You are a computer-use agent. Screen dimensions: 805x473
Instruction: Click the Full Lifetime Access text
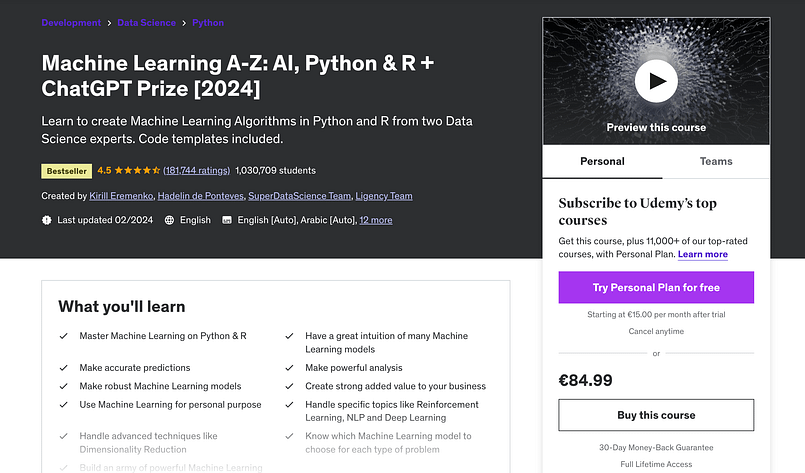(x=656, y=464)
